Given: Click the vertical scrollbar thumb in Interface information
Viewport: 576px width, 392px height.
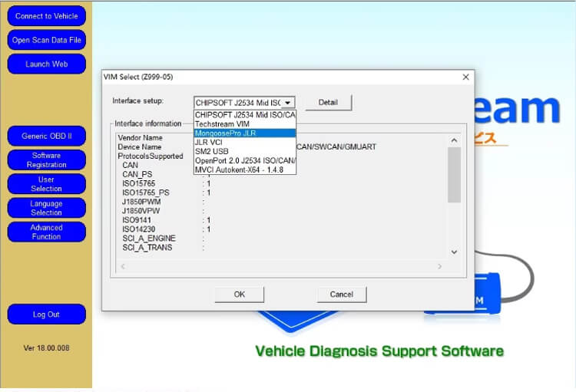Looking at the screenshot, I should click(454, 175).
